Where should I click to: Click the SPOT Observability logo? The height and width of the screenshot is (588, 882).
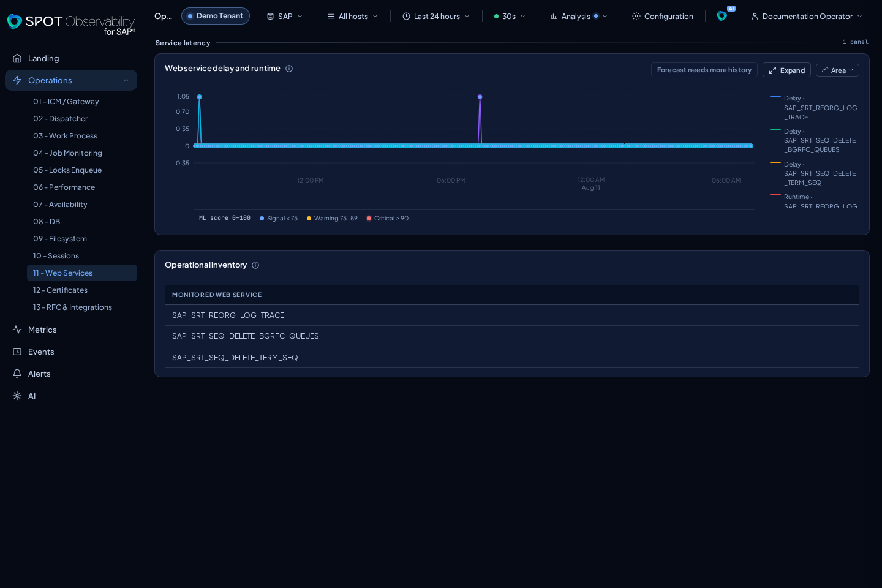(x=71, y=24)
